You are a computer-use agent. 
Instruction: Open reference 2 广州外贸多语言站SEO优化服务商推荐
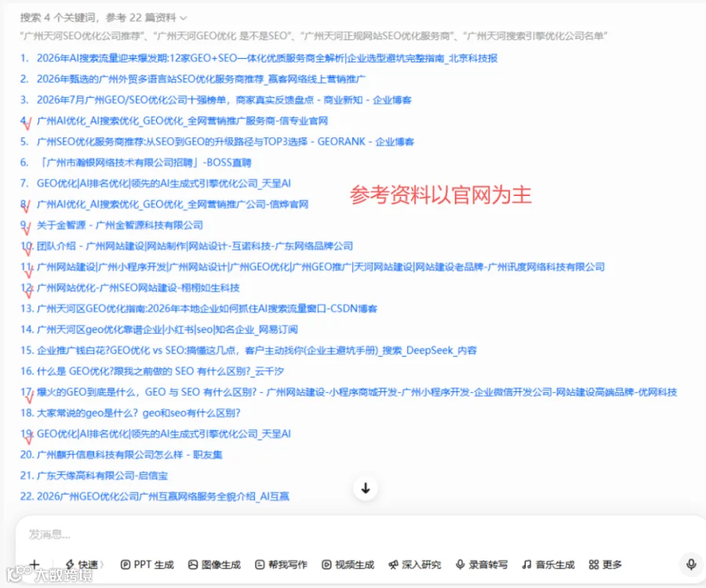[x=201, y=79]
